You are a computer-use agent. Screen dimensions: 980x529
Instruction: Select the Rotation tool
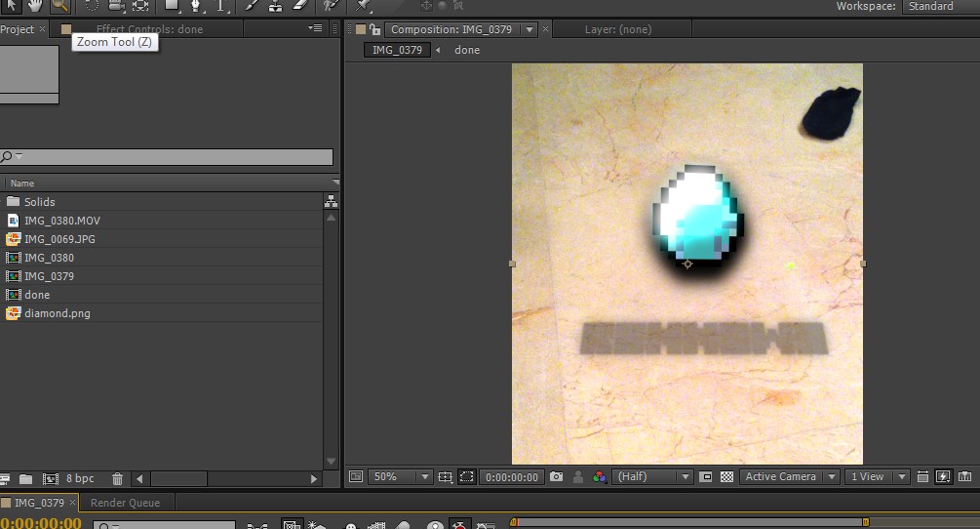tap(92, 6)
